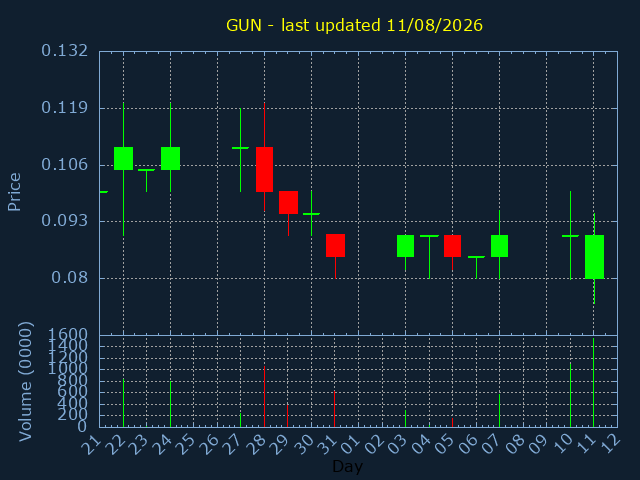Click the 0.119 price axis label

[x=64, y=108]
